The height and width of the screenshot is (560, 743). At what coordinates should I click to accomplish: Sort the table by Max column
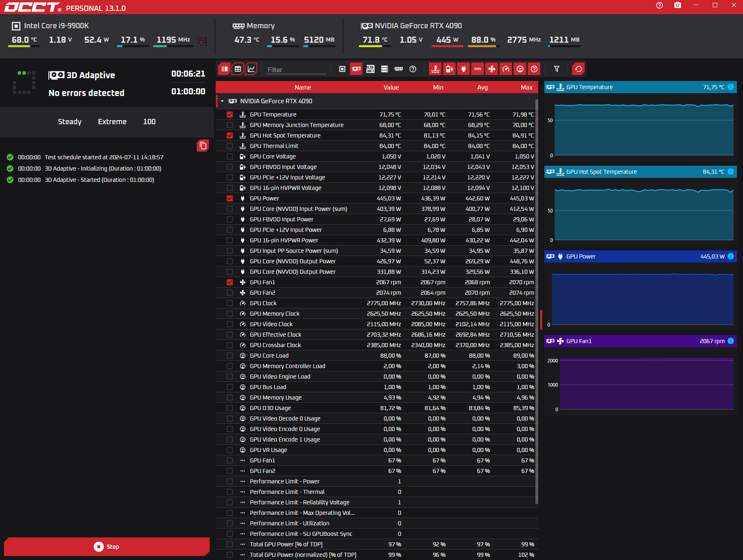click(527, 87)
